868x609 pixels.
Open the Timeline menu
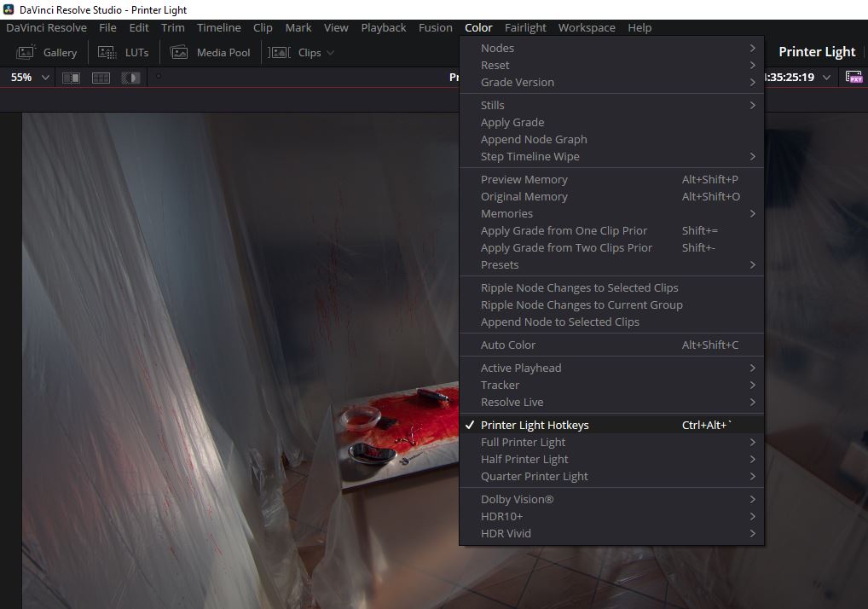click(218, 27)
